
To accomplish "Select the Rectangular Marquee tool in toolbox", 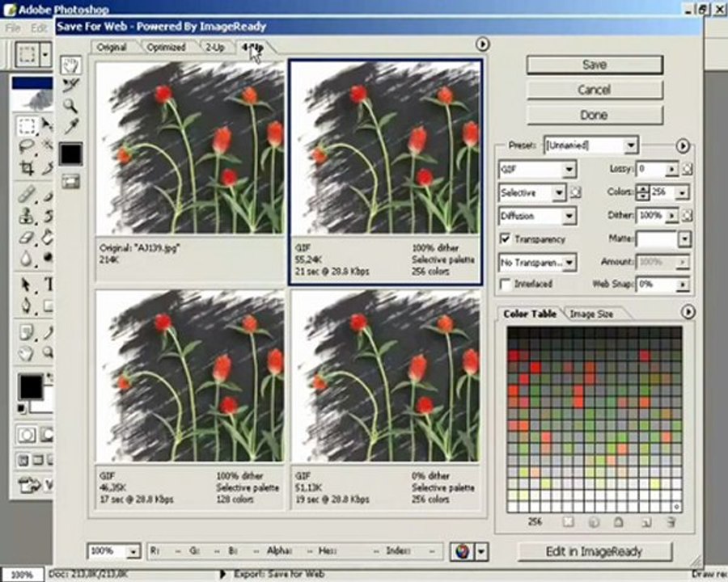I will [26, 125].
